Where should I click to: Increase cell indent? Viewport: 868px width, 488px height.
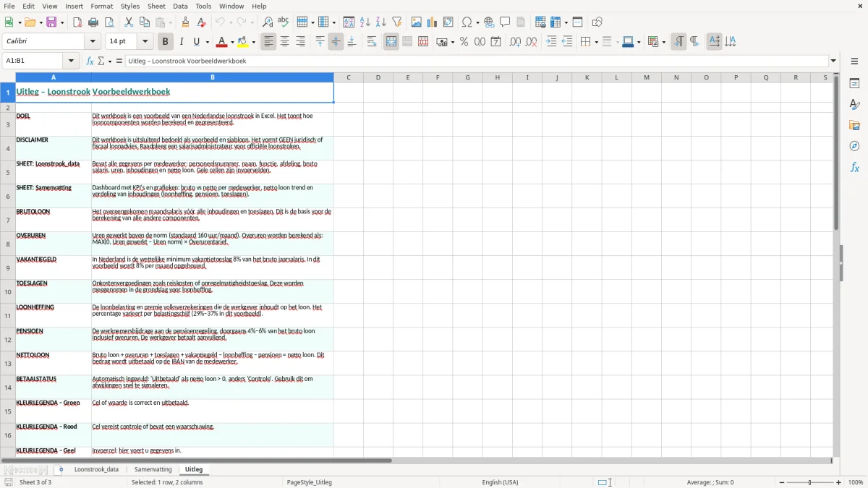click(x=551, y=42)
